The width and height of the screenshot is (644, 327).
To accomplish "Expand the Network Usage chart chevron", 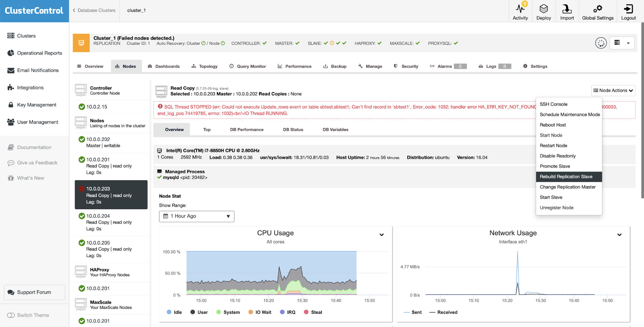I will 619,235.
